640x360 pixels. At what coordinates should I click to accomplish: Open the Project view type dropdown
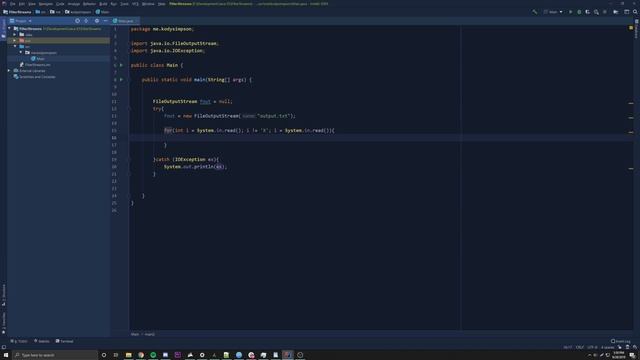click(x=20, y=21)
